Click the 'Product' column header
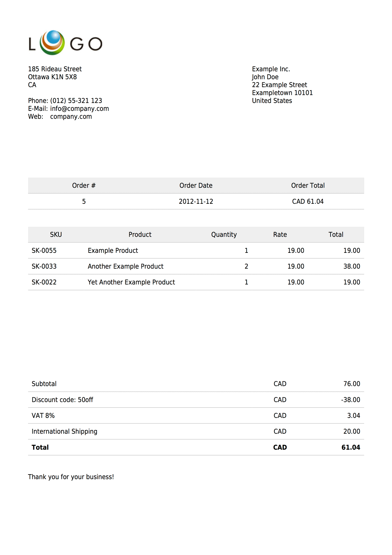 pyautogui.click(x=140, y=234)
